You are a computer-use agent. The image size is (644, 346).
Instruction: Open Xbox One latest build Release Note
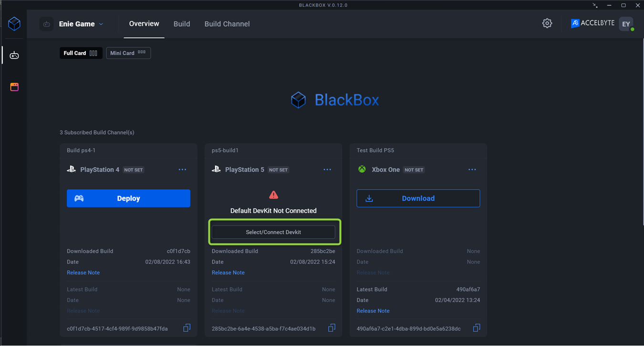(x=373, y=311)
